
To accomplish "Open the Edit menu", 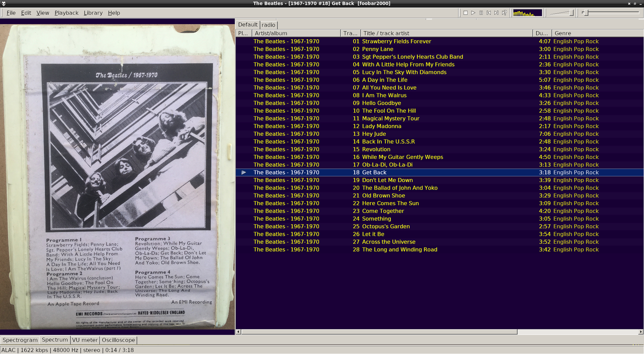I will click(x=26, y=13).
